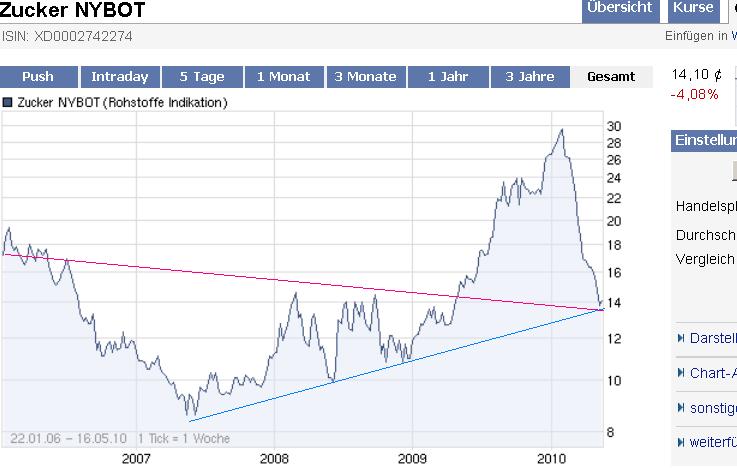Click the Darstellung link text
The width and height of the screenshot is (737, 468).
point(713,338)
